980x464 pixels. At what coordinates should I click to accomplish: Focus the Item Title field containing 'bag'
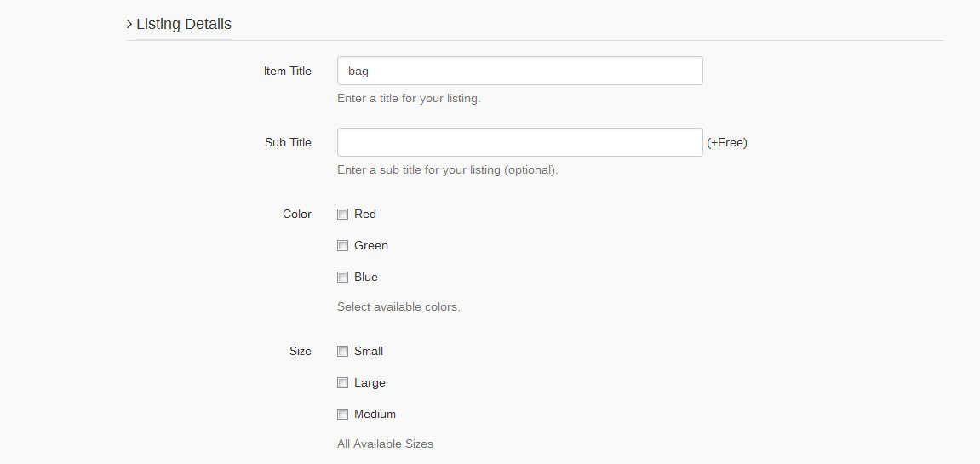pos(519,71)
